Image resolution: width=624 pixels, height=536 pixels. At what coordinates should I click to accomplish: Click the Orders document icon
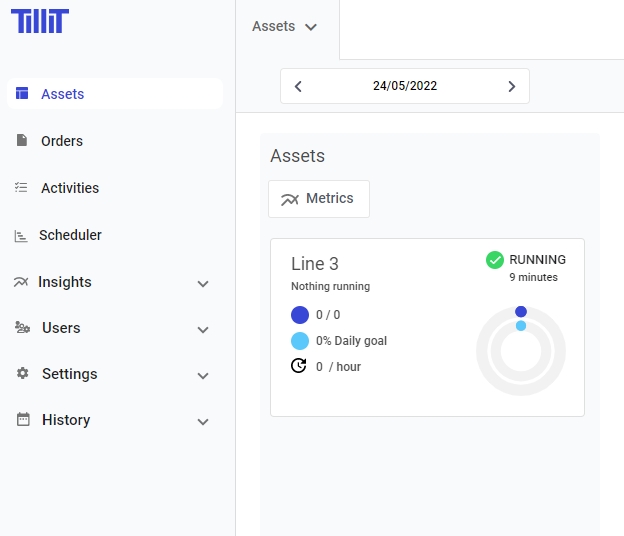[x=22, y=141]
